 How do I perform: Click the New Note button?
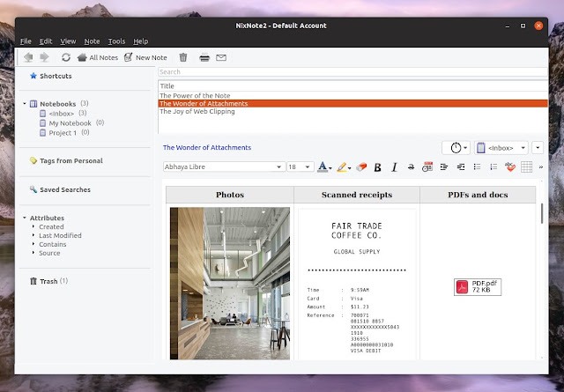coord(145,57)
